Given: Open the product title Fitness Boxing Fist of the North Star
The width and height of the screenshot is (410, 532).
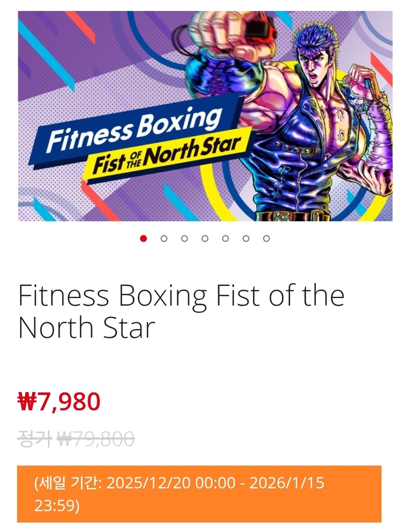Looking at the screenshot, I should tap(181, 311).
